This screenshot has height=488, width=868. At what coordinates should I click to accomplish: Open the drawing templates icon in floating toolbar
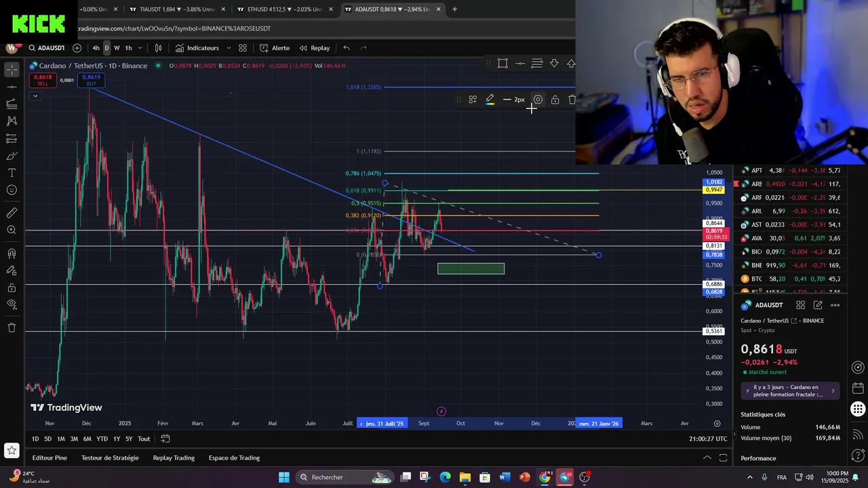(x=473, y=100)
